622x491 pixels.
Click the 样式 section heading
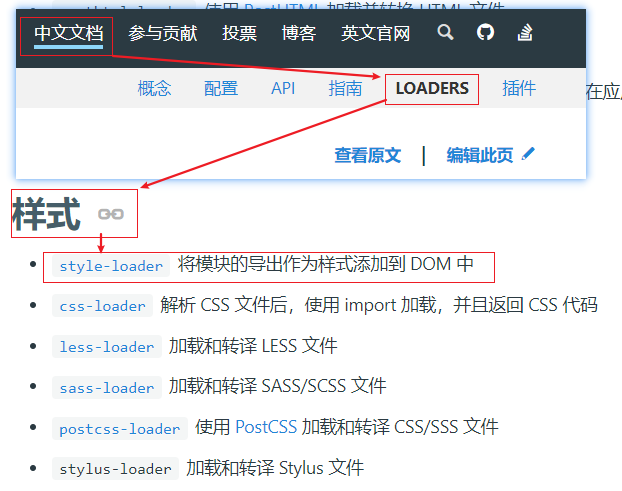tap(46, 214)
